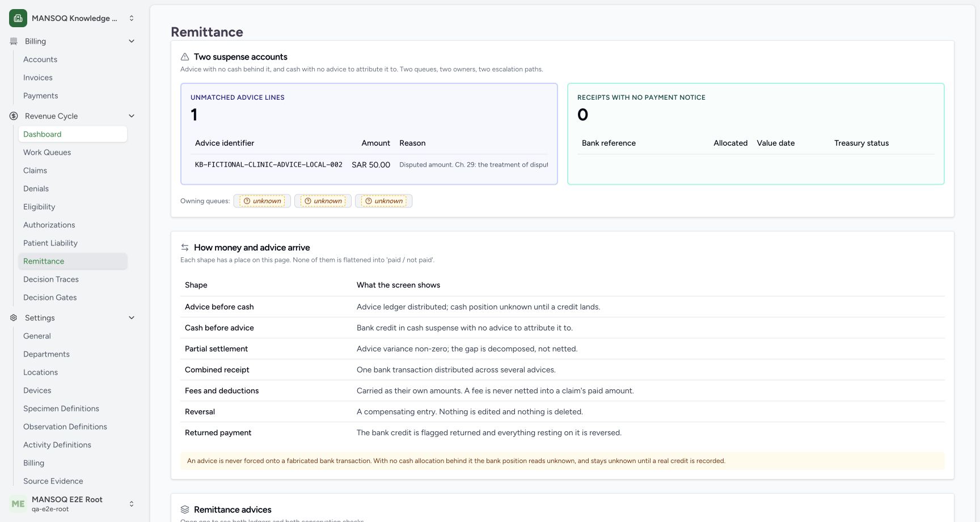
Task: Open Decision Gates
Action: tap(73, 298)
